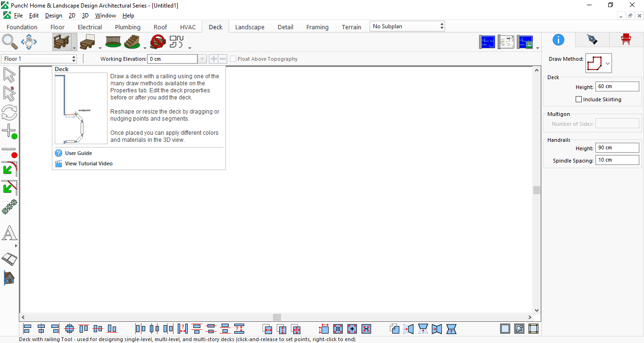Open the Landscape tab
The width and height of the screenshot is (644, 343).
coord(250,27)
